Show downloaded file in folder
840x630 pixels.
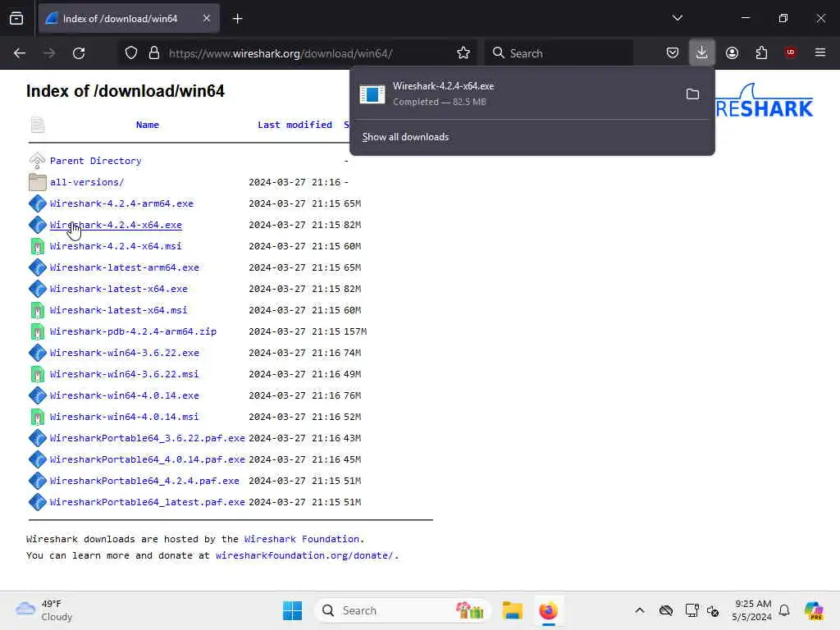(692, 94)
